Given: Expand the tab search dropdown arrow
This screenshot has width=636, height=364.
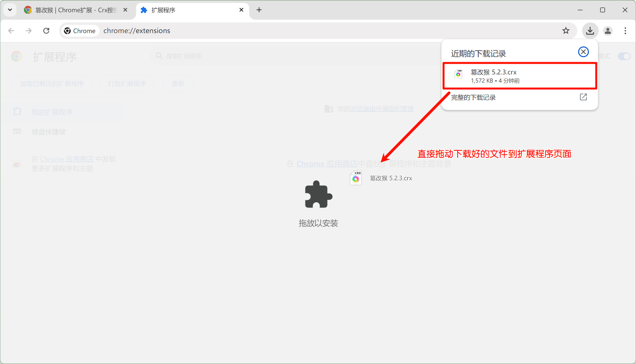Looking at the screenshot, I should pos(10,10).
